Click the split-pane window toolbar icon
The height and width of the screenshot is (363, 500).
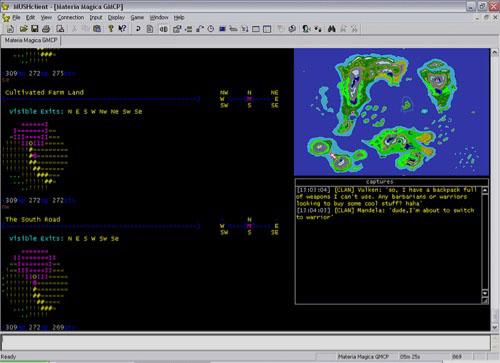267,29
